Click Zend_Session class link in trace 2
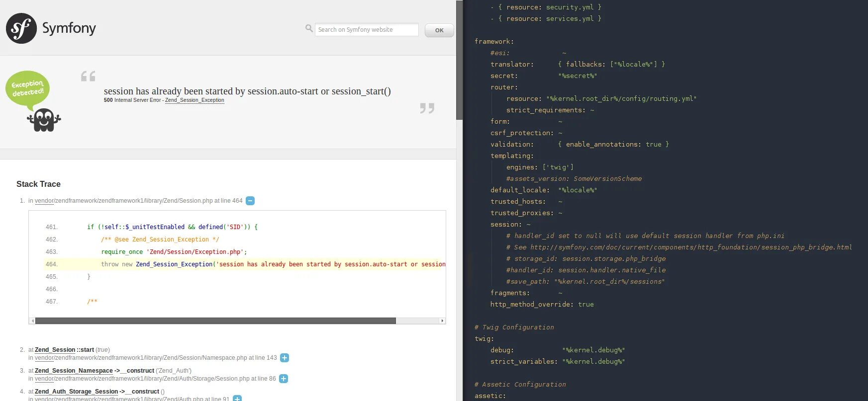The width and height of the screenshot is (868, 401). (x=55, y=350)
